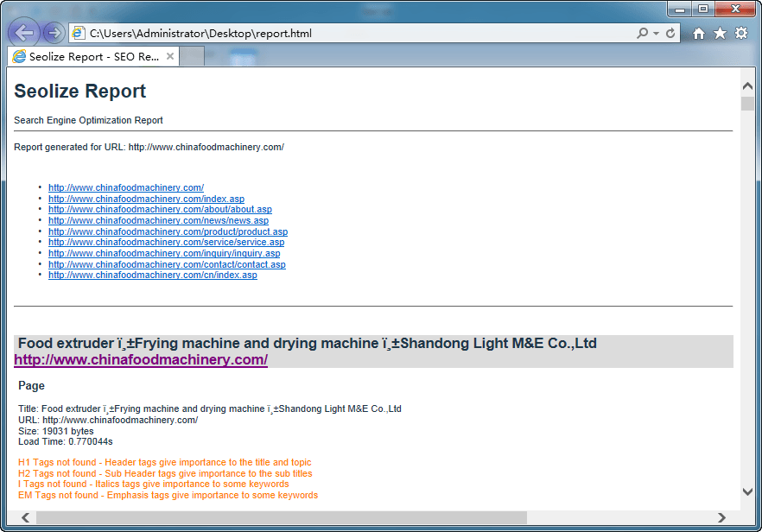Open the service/service.asp link
Viewport: 762px width, 532px height.
coord(166,242)
